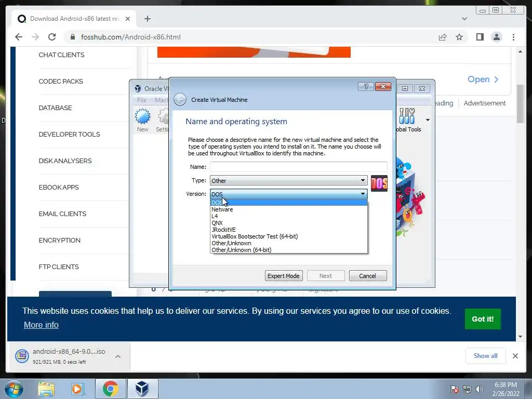The width and height of the screenshot is (532, 399).
Task: Cancel the Create Virtual Machine dialog
Action: click(x=367, y=276)
